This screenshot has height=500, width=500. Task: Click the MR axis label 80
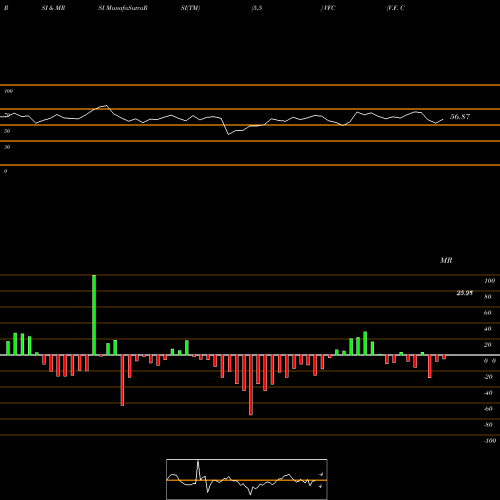488,297
